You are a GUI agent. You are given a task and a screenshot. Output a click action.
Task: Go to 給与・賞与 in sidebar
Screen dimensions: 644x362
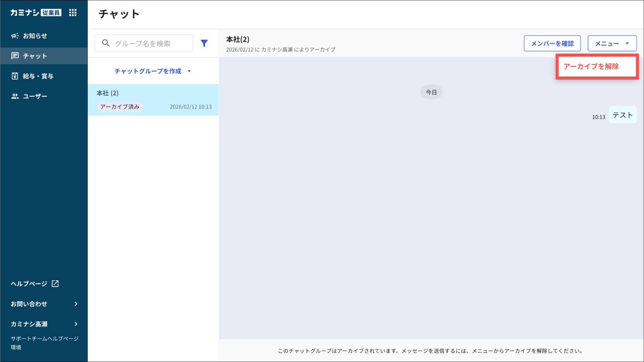click(x=38, y=76)
